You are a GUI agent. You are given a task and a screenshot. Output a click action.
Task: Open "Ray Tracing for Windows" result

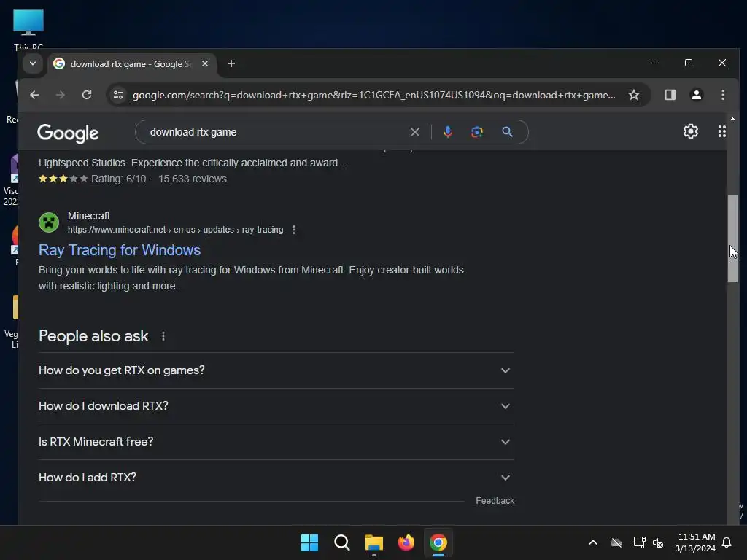(120, 250)
